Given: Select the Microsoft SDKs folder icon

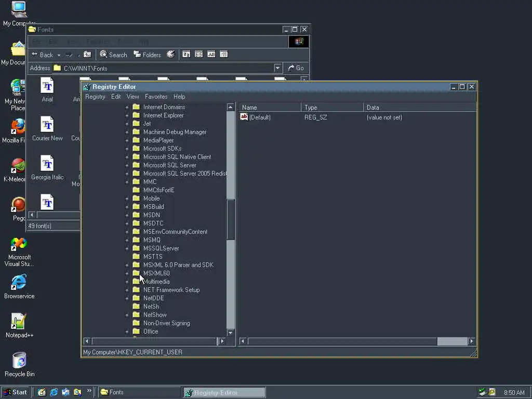Looking at the screenshot, I should (x=136, y=149).
